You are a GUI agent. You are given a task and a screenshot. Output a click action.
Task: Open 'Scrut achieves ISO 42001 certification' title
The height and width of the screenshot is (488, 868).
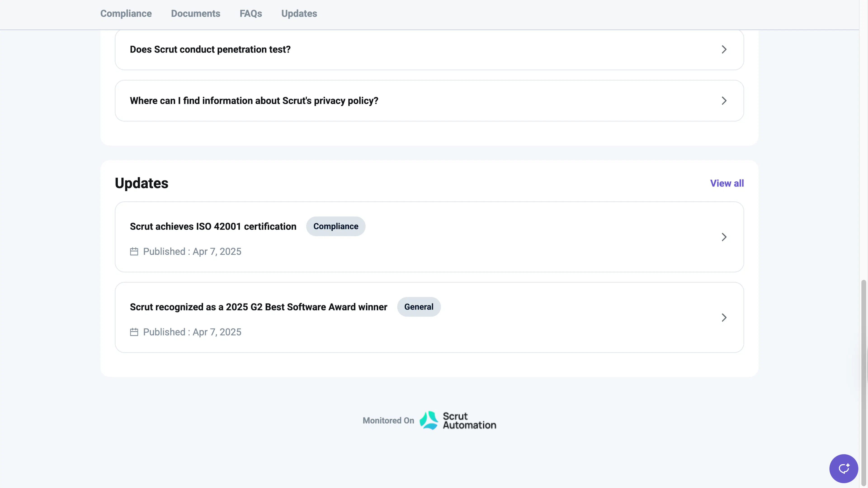click(x=213, y=226)
